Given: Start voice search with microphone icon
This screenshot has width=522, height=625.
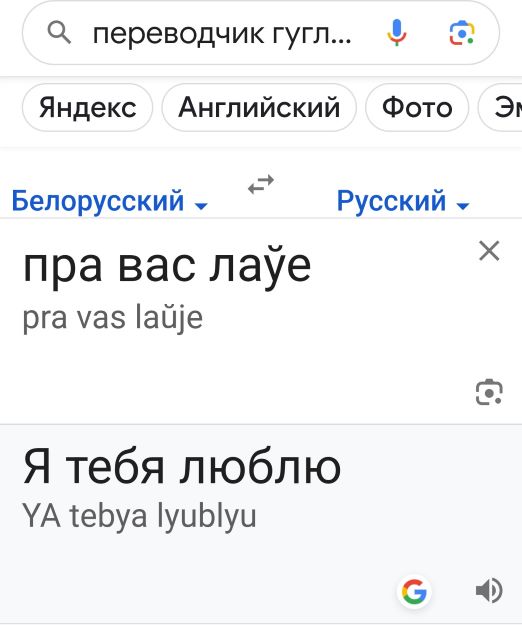Looking at the screenshot, I should pos(396,33).
